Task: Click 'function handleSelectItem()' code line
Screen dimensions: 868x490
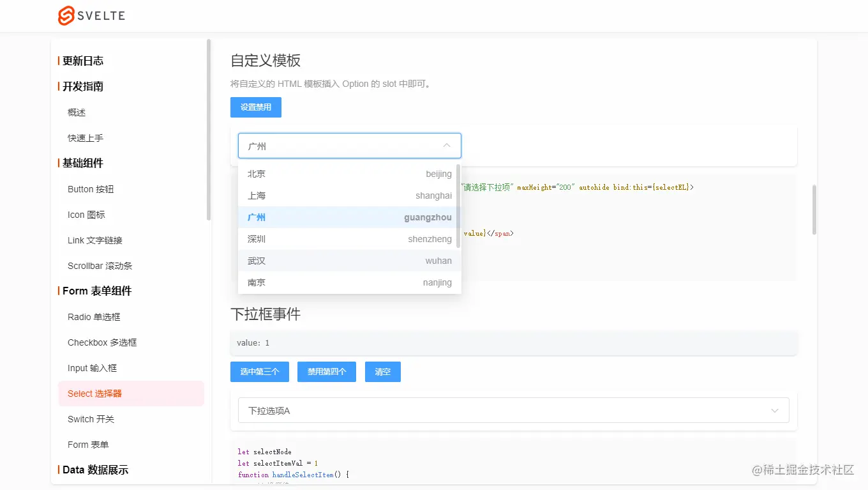Action: [x=294, y=475]
